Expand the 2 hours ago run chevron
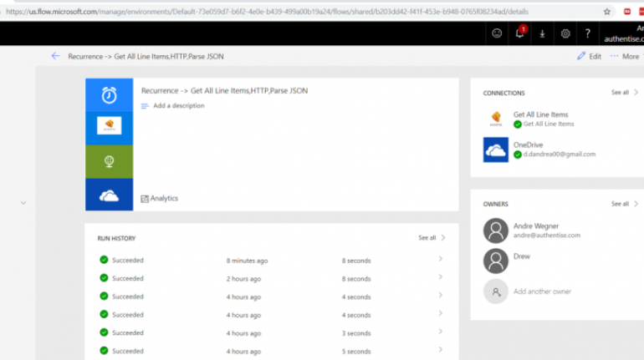 [440, 276]
